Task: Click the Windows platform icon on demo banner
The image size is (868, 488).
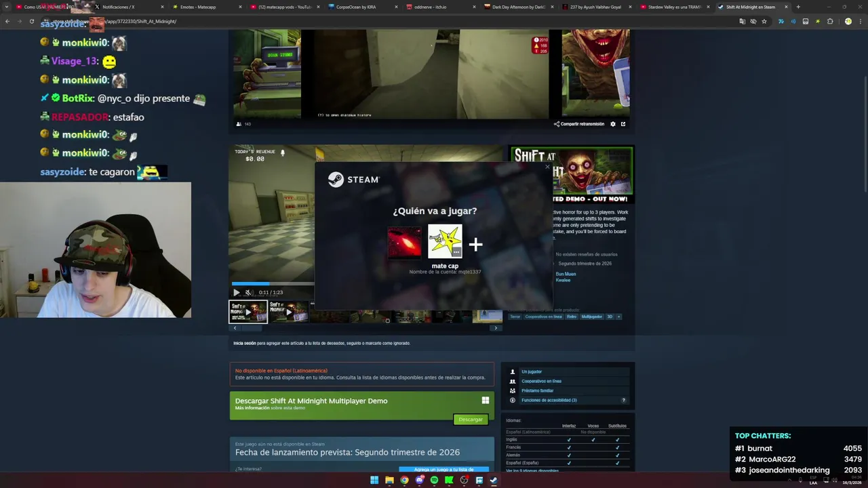Action: [x=486, y=401]
